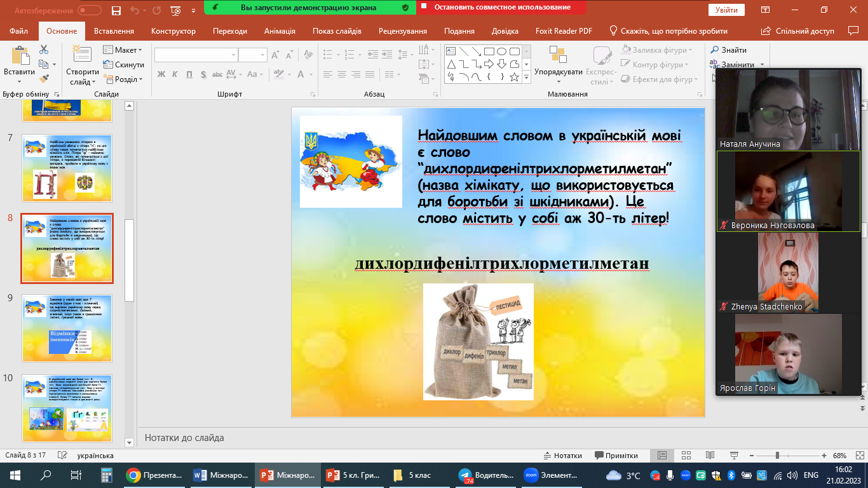Toggle Bold (Ж) formatting

coord(161,74)
